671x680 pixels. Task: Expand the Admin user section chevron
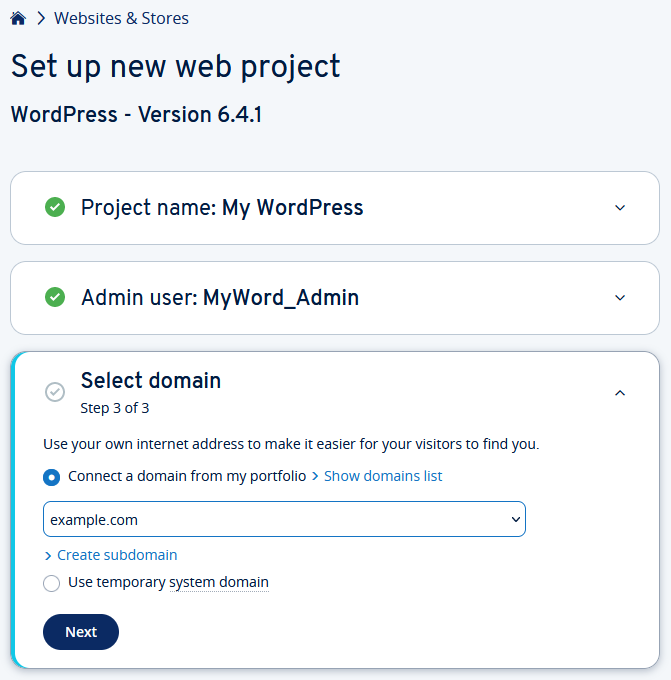[x=620, y=298]
